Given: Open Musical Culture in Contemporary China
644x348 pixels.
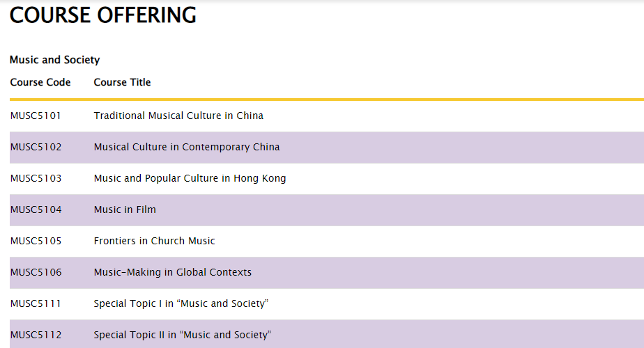Looking at the screenshot, I should pyautogui.click(x=187, y=147).
